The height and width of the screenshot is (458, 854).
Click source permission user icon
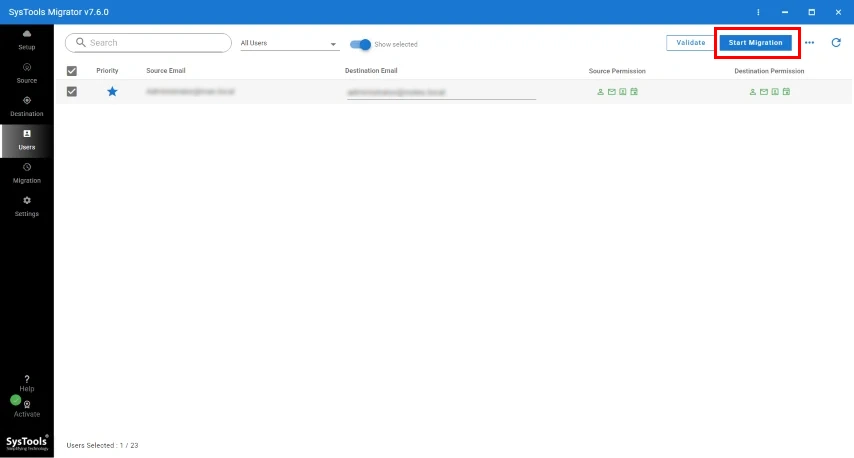[x=600, y=92]
